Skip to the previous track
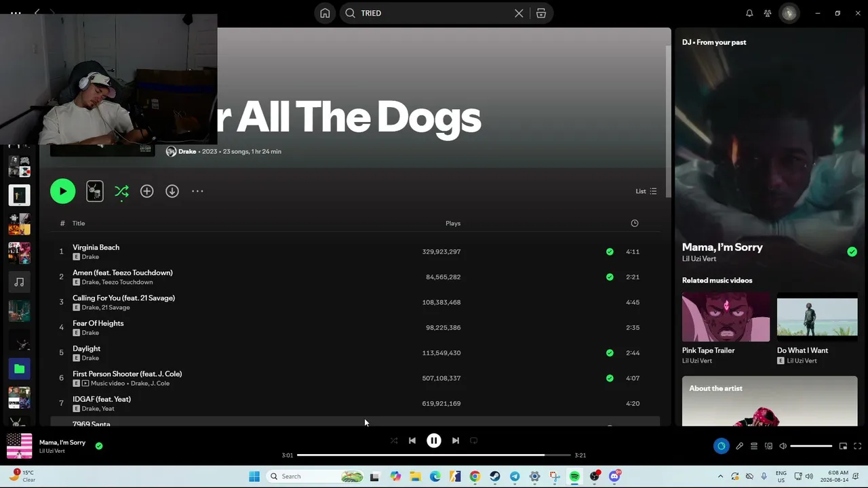This screenshot has height=488, width=868. click(x=412, y=441)
